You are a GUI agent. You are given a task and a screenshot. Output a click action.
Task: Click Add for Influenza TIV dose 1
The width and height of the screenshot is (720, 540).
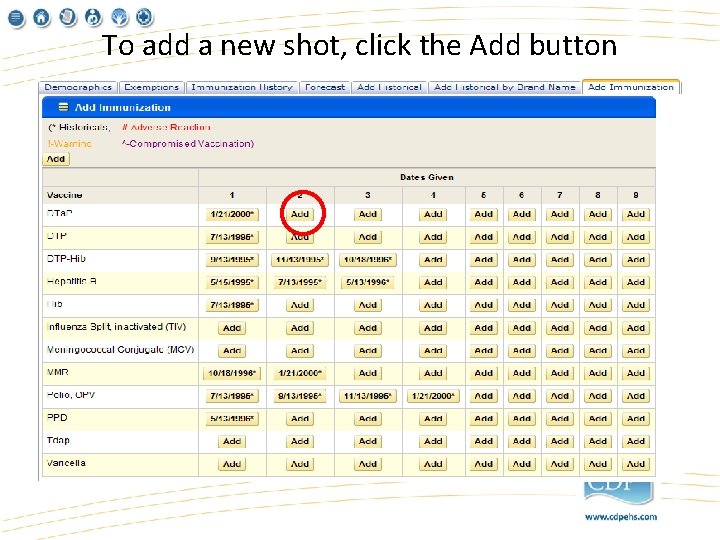pyautogui.click(x=232, y=328)
